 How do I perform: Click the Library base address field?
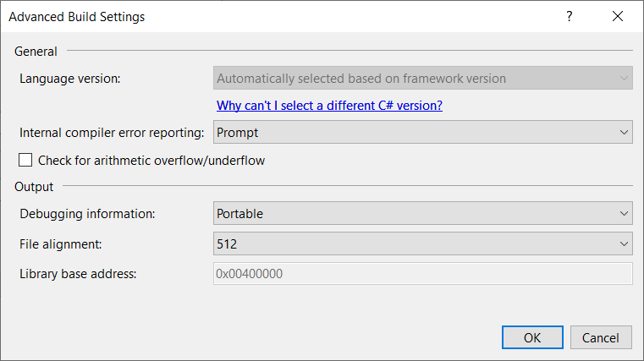click(x=422, y=273)
